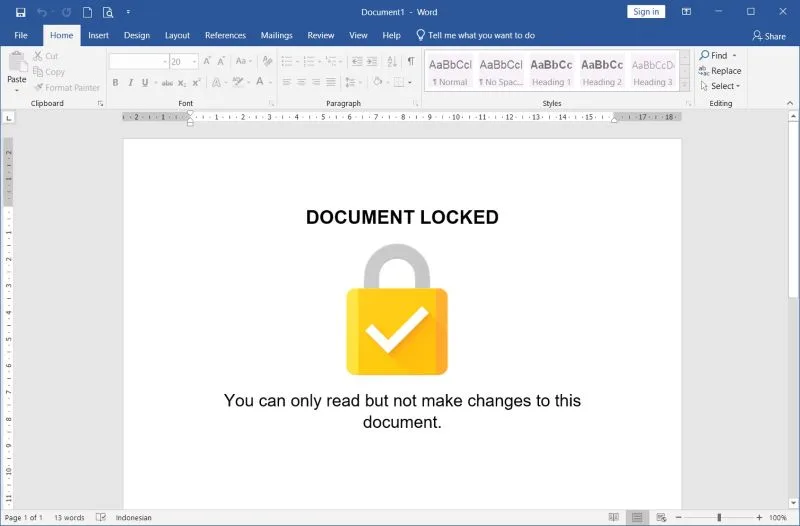Open the Select dropdown
The width and height of the screenshot is (800, 526).
pos(720,86)
